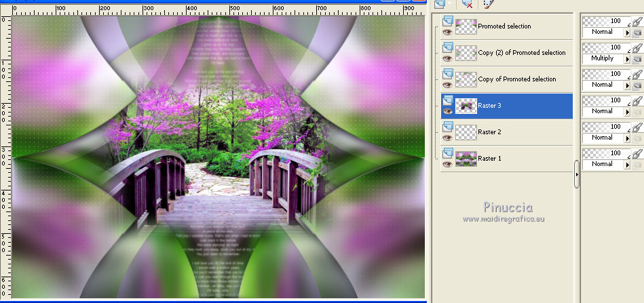Hide the Promoted selection layer via eye icon
This screenshot has height=303, width=644.
click(x=447, y=32)
